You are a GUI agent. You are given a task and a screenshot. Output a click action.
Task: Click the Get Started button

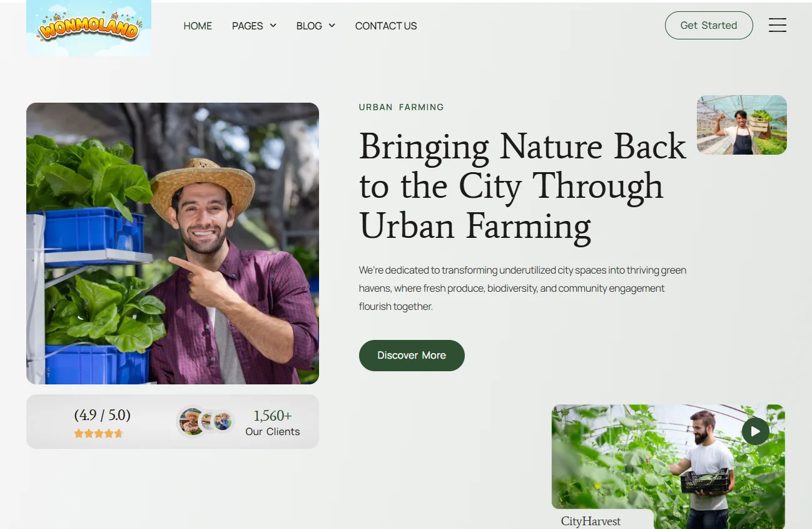pyautogui.click(x=709, y=25)
